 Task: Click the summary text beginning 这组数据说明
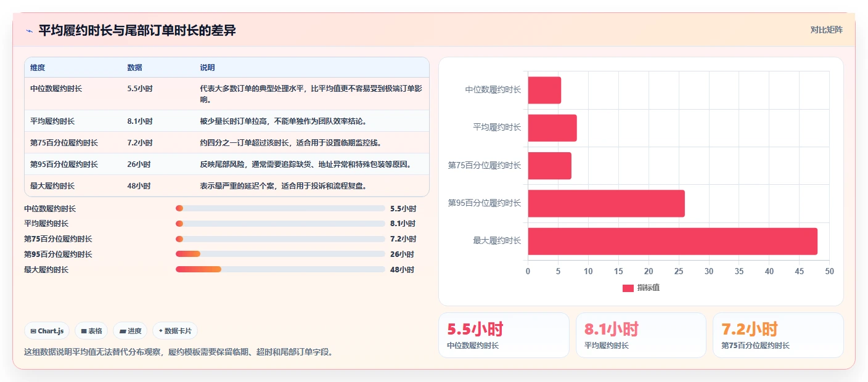point(179,352)
